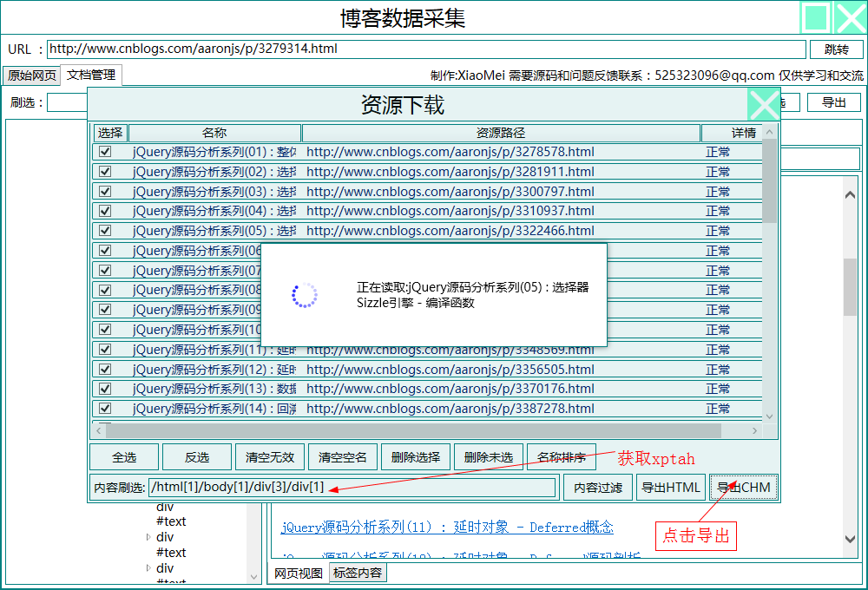Click the node tree scroll-down arrow
This screenshot has width=868, height=590.
tap(253, 577)
